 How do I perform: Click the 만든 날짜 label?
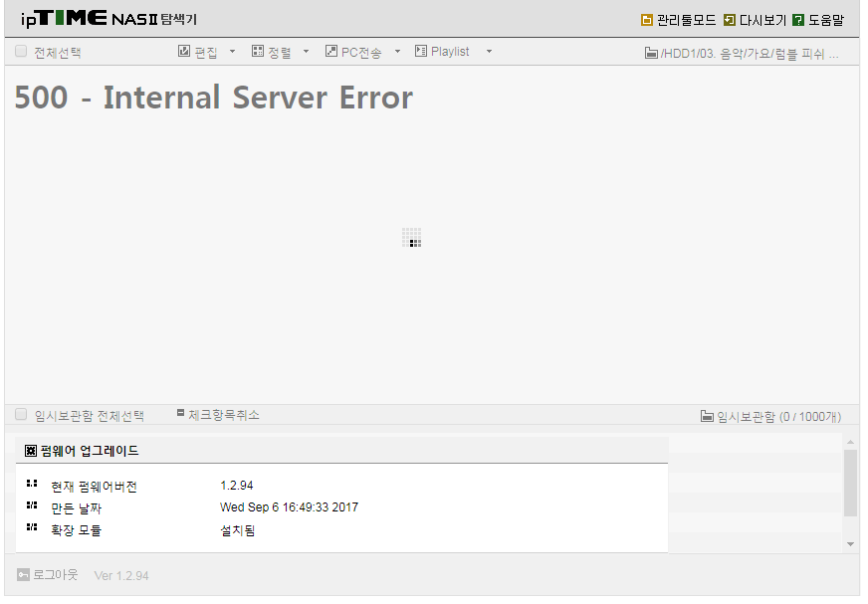coord(76,508)
